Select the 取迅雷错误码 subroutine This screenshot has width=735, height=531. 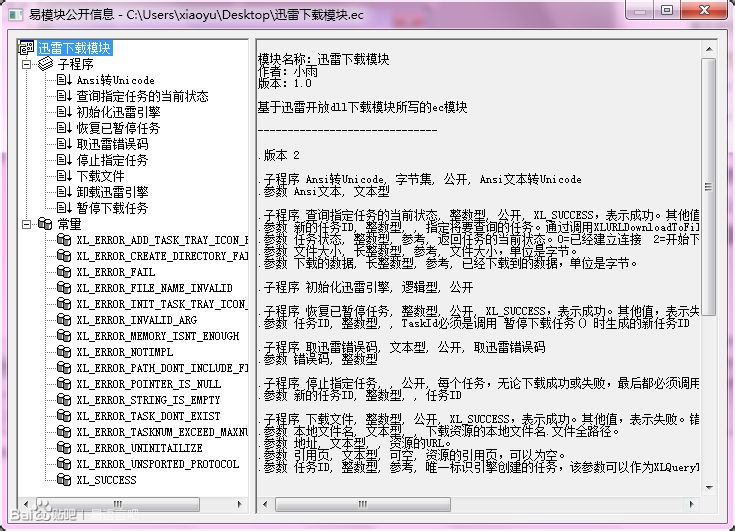tap(112, 144)
